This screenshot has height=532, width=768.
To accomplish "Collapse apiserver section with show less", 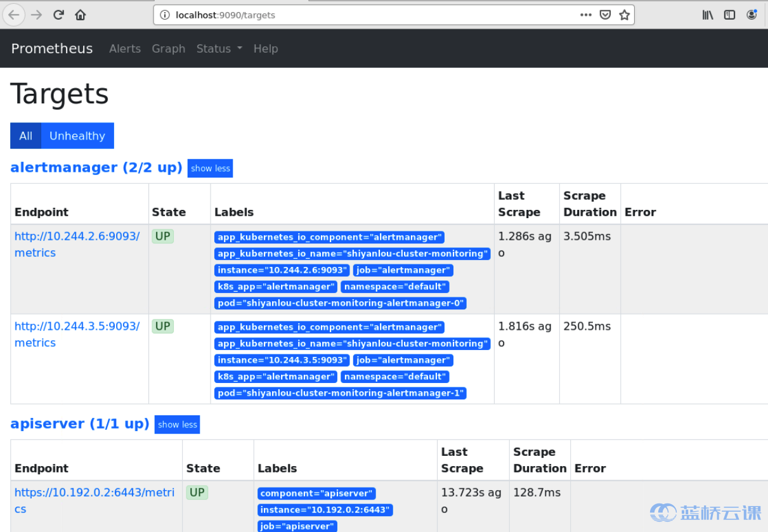I will point(178,424).
